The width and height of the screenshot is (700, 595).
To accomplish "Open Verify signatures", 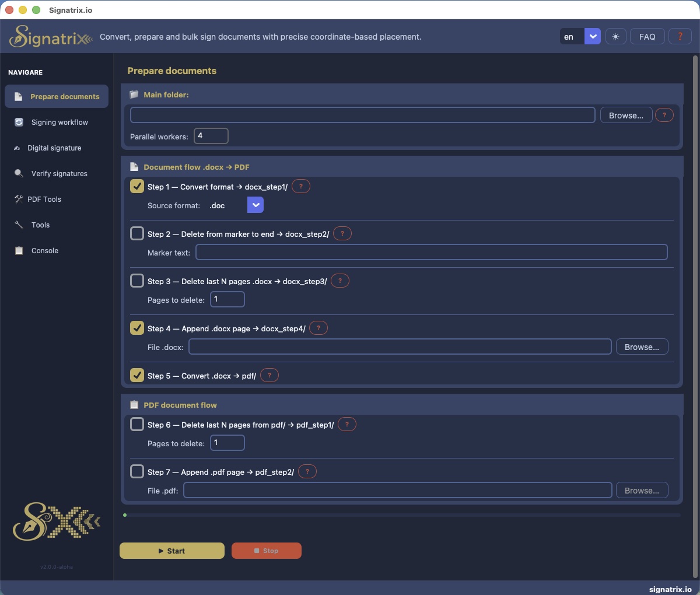I will [x=58, y=173].
